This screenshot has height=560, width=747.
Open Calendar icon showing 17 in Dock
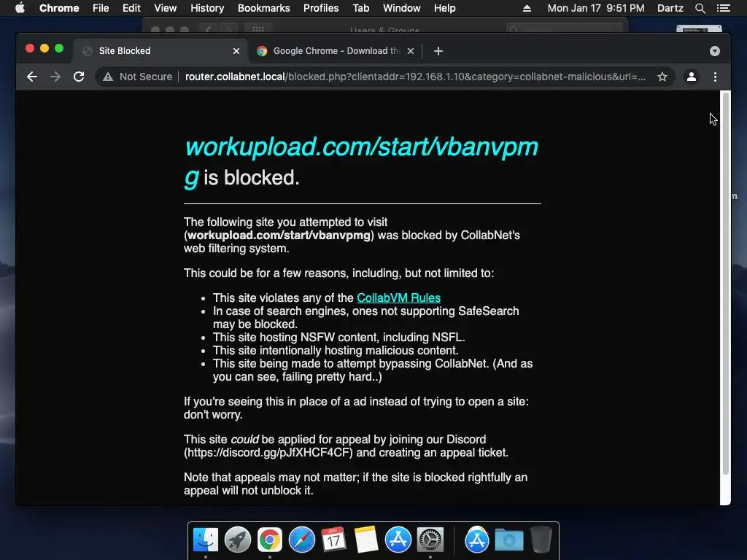(333, 540)
